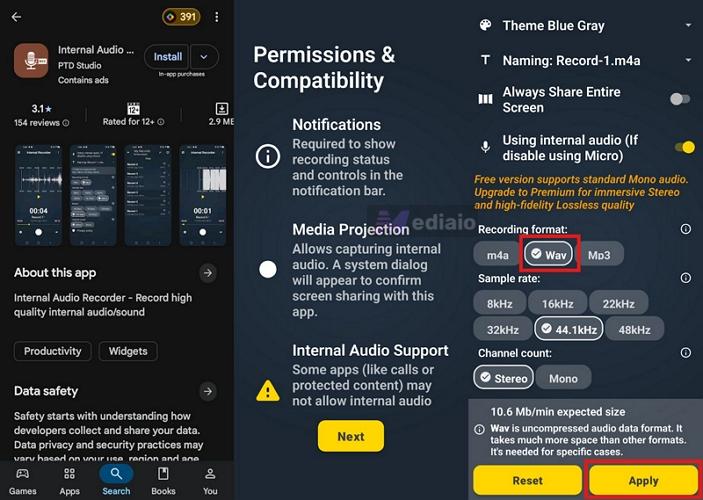The width and height of the screenshot is (703, 500).
Task: Tap the Recording format info icon
Action: (x=686, y=229)
